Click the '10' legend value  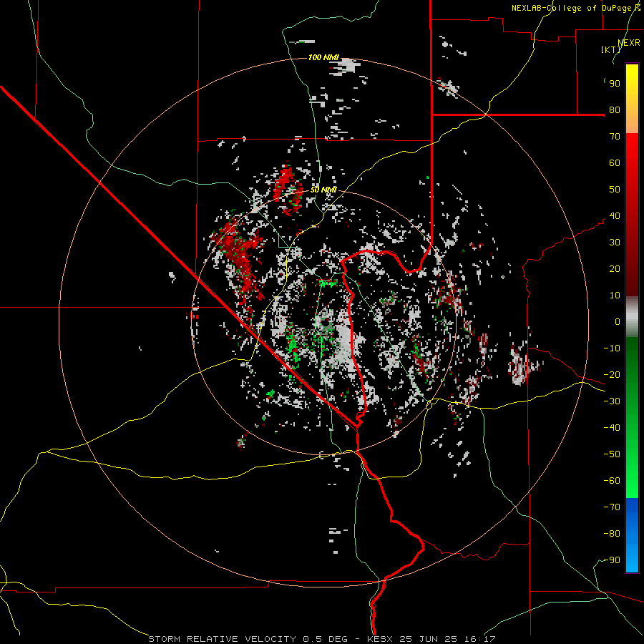(615, 296)
